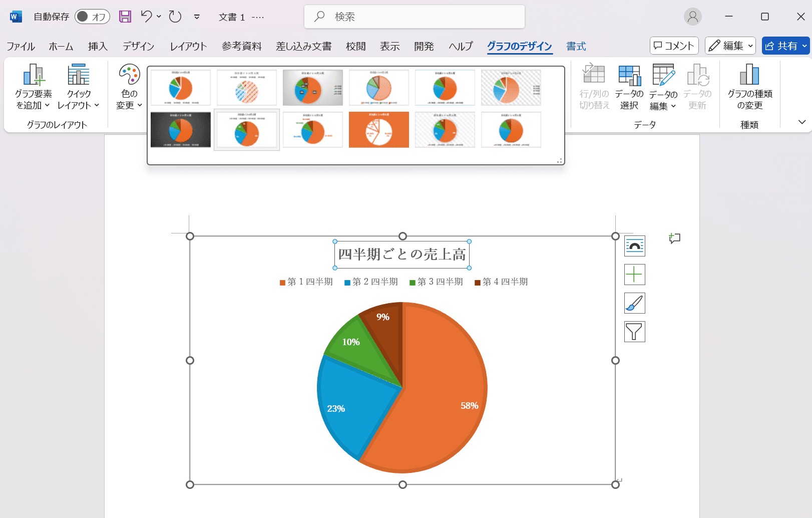The height and width of the screenshot is (518, 812).
Task: Switch to the Insert (挿入) tab
Action: point(98,46)
